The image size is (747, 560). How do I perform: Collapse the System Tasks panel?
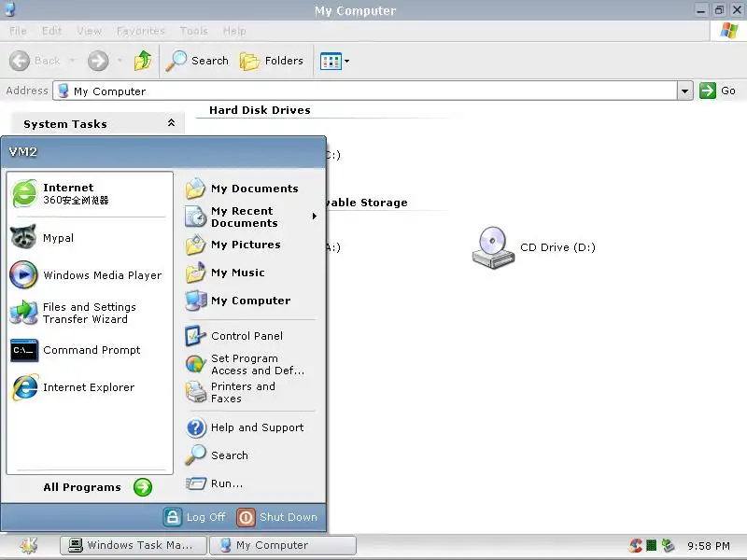coord(171,123)
